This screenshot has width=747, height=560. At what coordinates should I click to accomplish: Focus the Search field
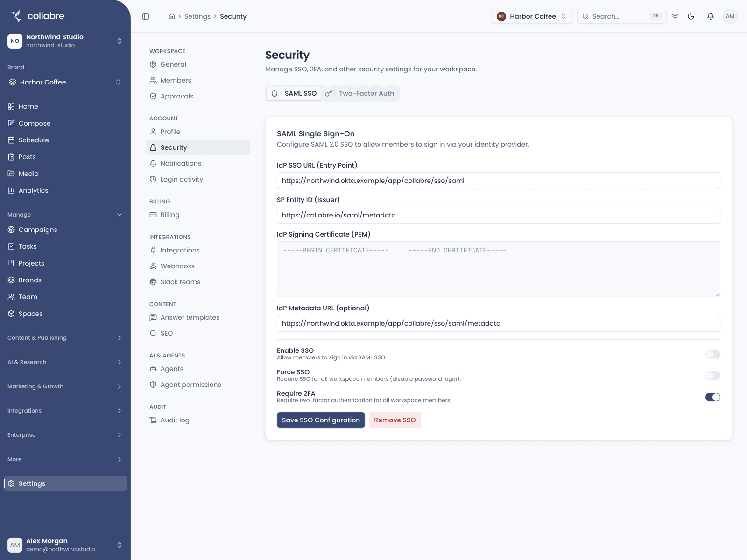click(x=621, y=16)
